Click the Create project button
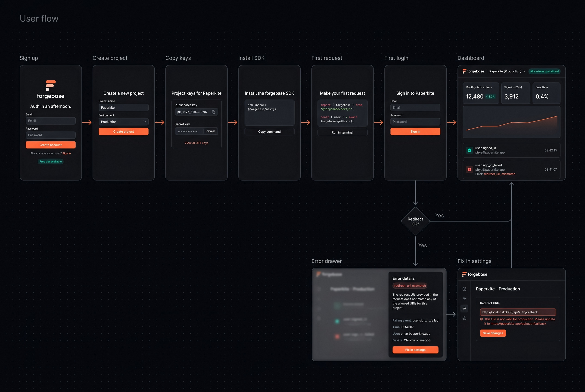 tap(123, 132)
